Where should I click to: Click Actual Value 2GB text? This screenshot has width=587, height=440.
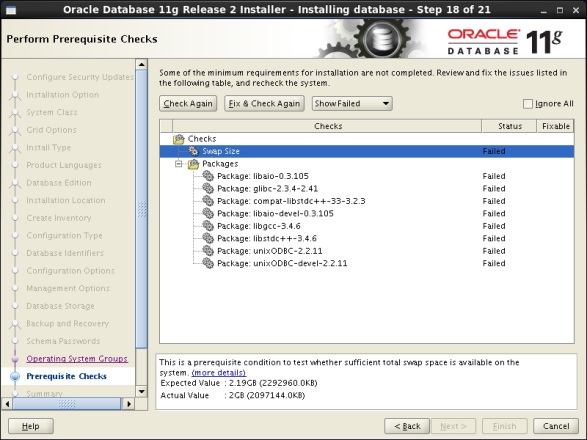click(267, 395)
